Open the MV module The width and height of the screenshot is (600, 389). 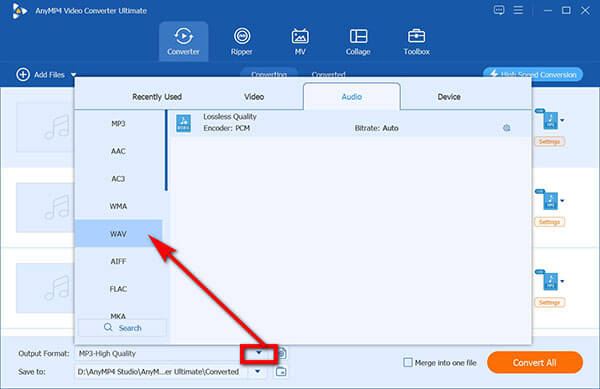pos(300,41)
